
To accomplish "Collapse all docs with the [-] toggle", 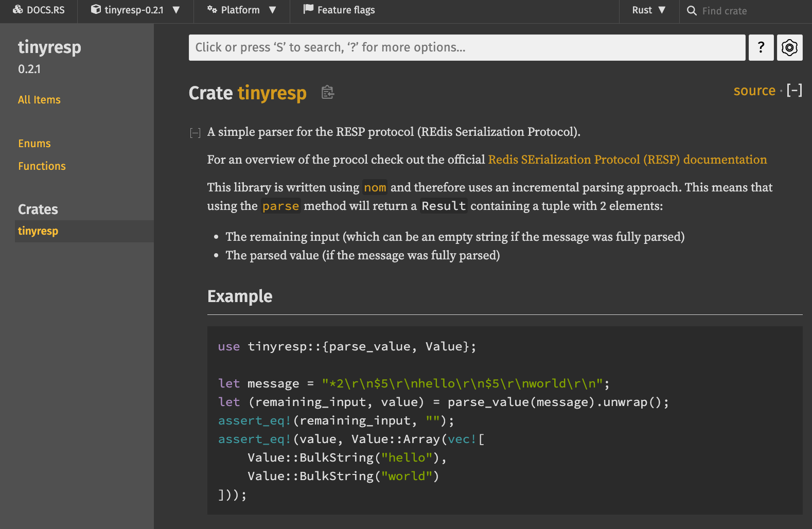I will click(x=795, y=91).
